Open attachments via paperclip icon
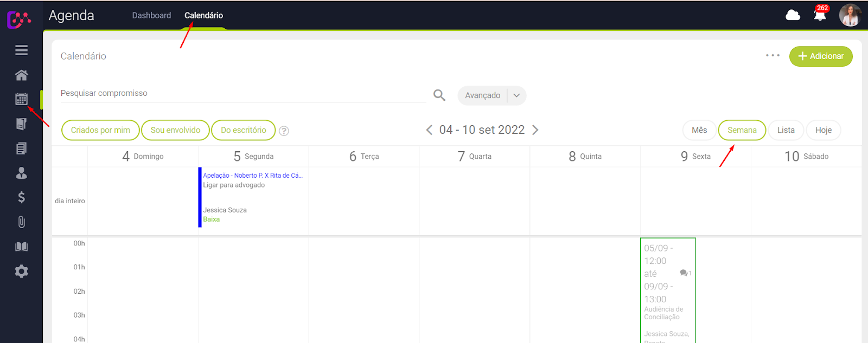The image size is (868, 343). (x=21, y=222)
